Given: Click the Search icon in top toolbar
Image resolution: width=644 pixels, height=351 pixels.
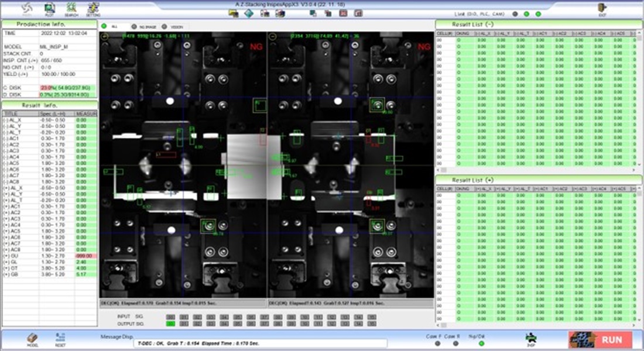Looking at the screenshot, I should pos(71,8).
